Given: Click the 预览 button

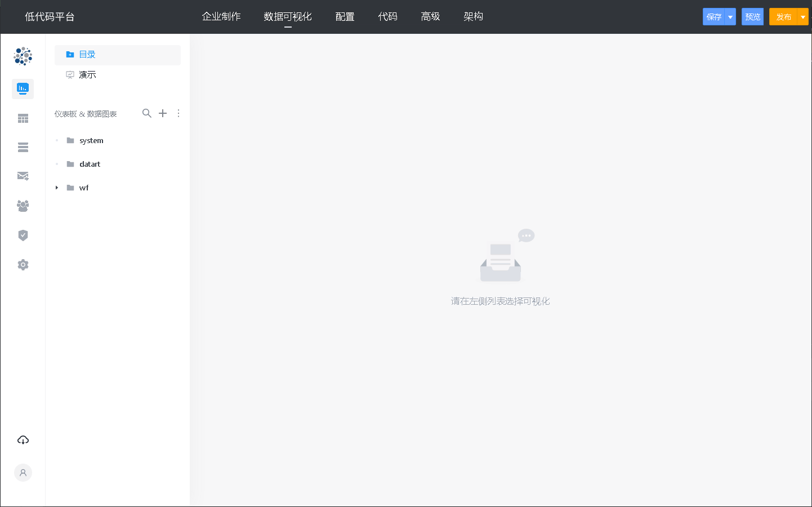Looking at the screenshot, I should pyautogui.click(x=753, y=17).
